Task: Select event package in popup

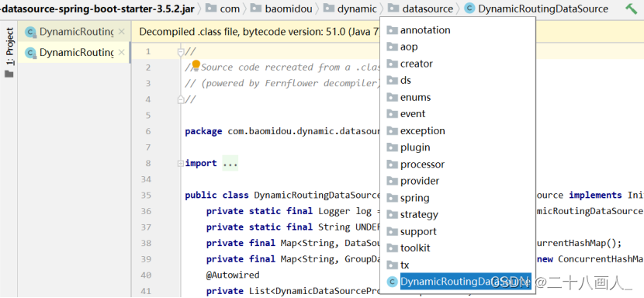Action: 458,114
